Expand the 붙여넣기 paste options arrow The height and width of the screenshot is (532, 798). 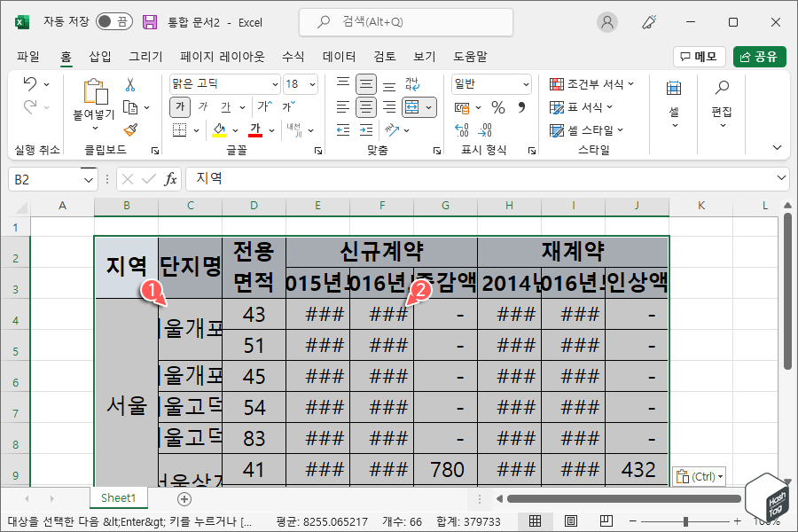point(96,129)
